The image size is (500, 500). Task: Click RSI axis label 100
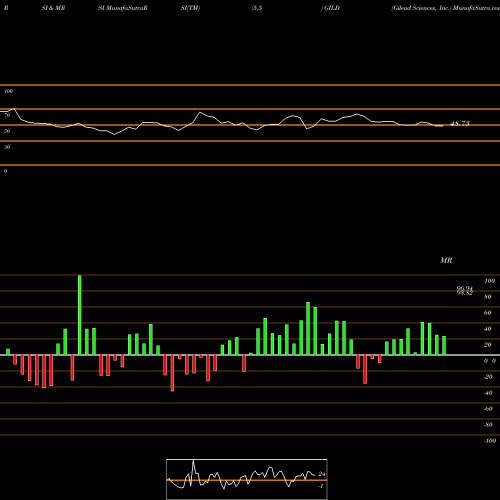(x=8, y=91)
